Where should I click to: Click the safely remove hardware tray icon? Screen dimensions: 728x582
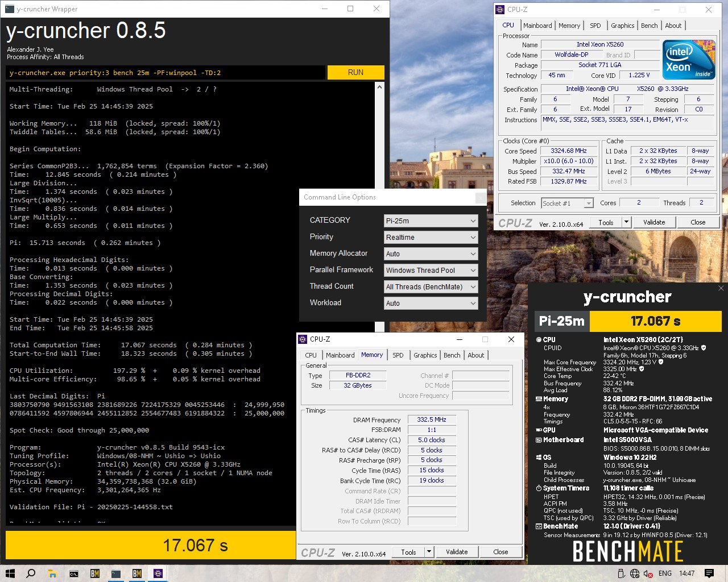coord(622,573)
